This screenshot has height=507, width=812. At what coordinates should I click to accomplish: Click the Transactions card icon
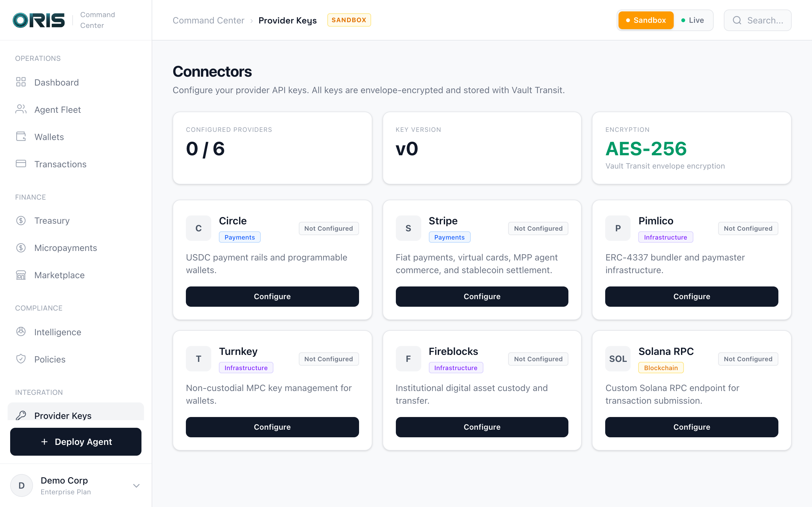tap(21, 164)
